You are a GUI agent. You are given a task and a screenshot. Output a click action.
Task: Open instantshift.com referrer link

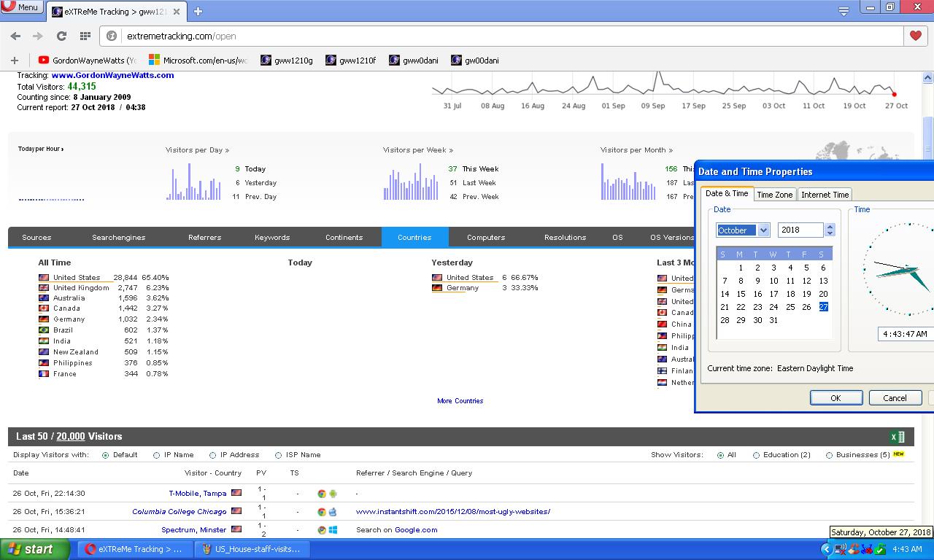pyautogui.click(x=453, y=512)
